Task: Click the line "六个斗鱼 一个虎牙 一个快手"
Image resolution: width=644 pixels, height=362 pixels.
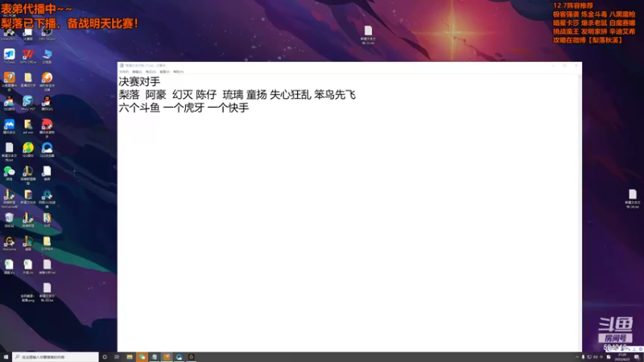Action: [184, 108]
